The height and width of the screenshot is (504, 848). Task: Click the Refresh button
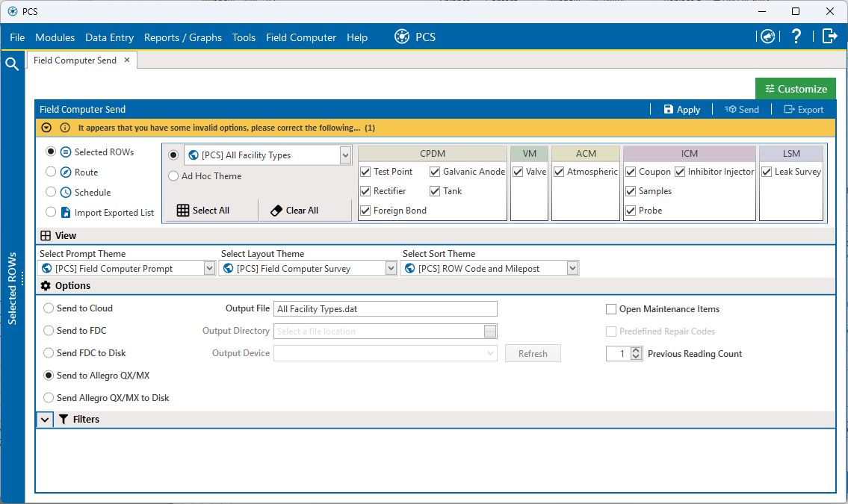[x=533, y=353]
